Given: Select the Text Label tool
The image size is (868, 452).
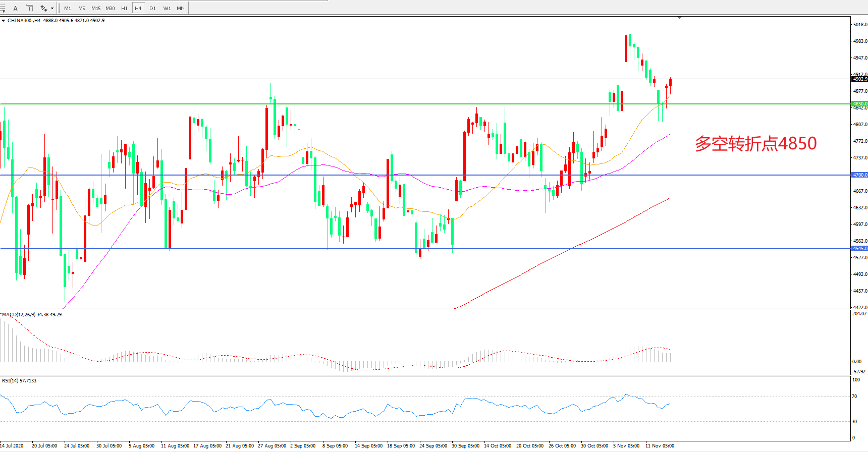Looking at the screenshot, I should [30, 8].
